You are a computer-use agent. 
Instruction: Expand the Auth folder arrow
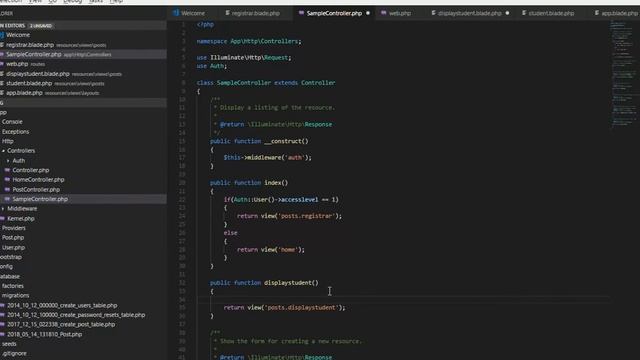pos(8,160)
